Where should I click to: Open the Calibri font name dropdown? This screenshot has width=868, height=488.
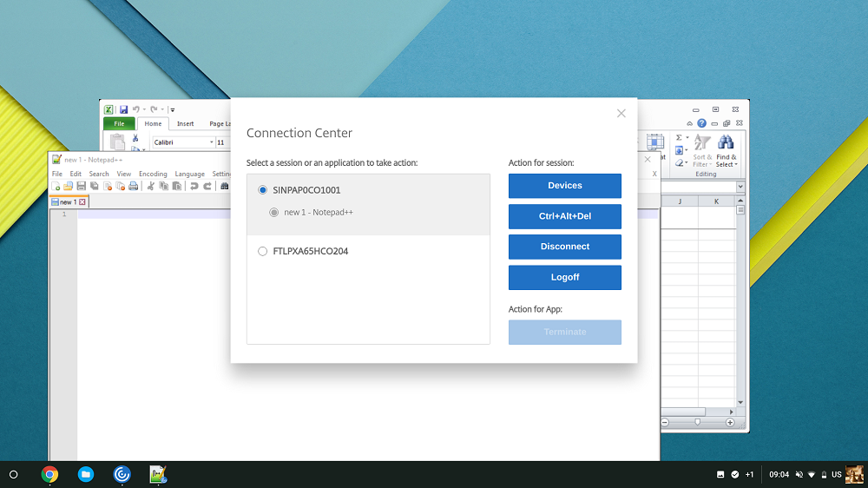pos(212,142)
